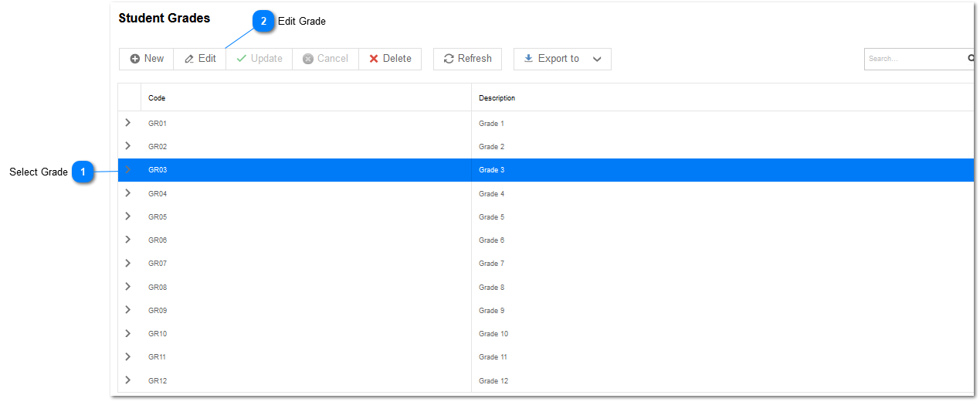Viewport: 980px width, 402px height.
Task: Expand the GR07 row
Action: coord(128,263)
